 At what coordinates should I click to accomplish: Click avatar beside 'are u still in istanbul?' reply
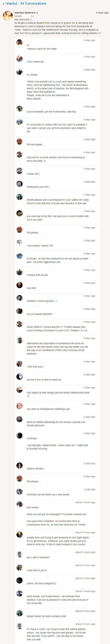pyautogui.click(x=20, y=554)
